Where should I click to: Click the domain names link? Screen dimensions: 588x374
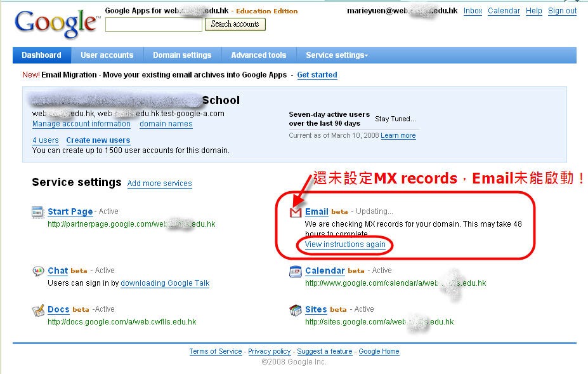166,124
